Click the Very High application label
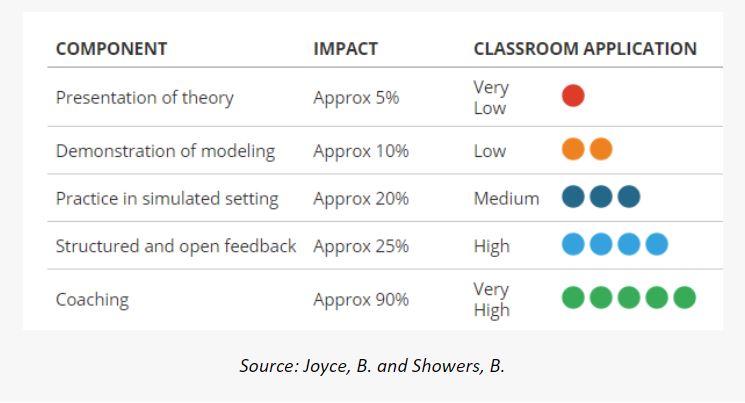The height and width of the screenshot is (403, 745). (491, 299)
